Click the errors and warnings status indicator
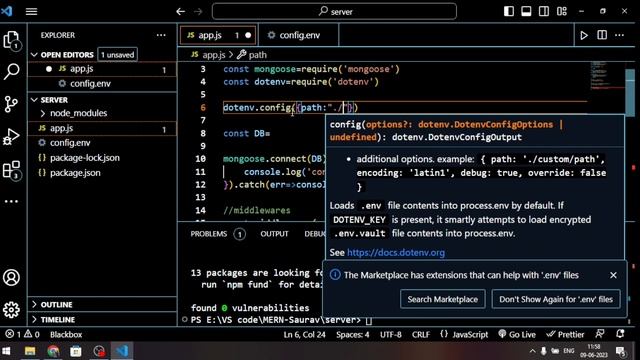This screenshot has height=360, width=640. pyautogui.click(x=22, y=334)
